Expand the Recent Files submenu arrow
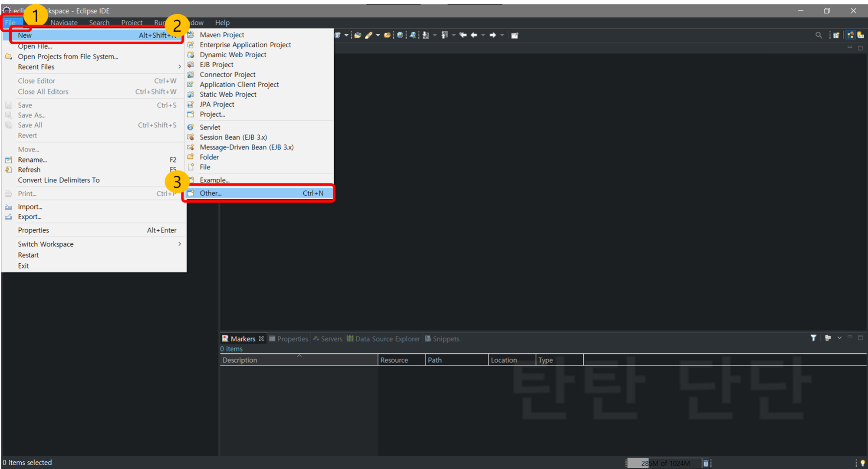Screen dimensions: 868x469 click(179, 67)
